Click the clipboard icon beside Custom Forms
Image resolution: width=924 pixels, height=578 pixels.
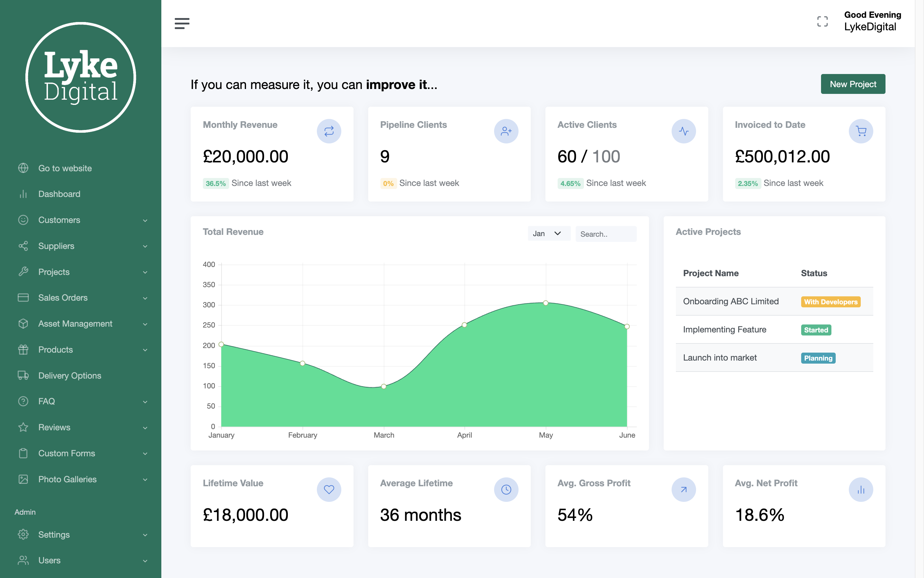click(x=23, y=453)
